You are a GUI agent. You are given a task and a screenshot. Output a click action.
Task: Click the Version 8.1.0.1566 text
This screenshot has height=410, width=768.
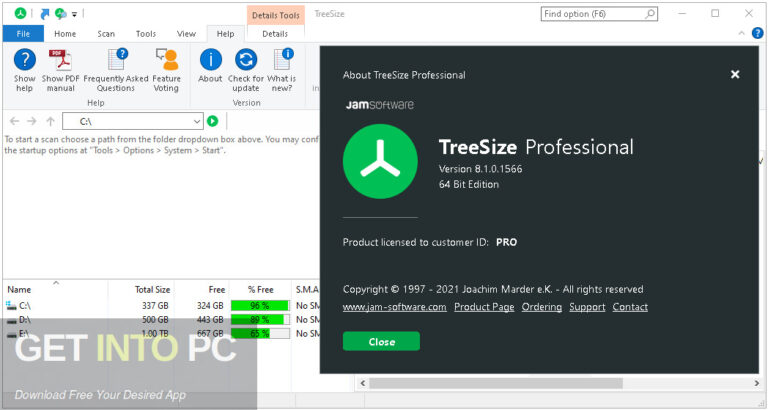(x=480, y=169)
